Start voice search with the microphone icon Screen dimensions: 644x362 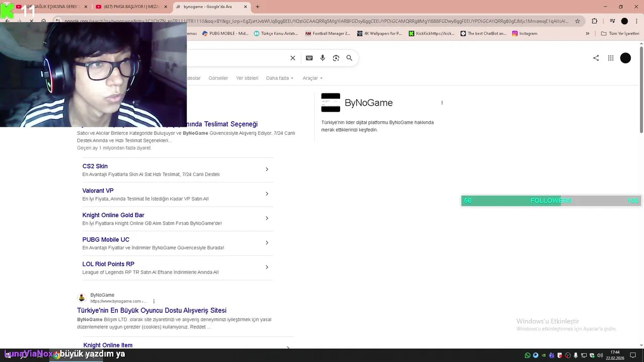click(x=323, y=58)
